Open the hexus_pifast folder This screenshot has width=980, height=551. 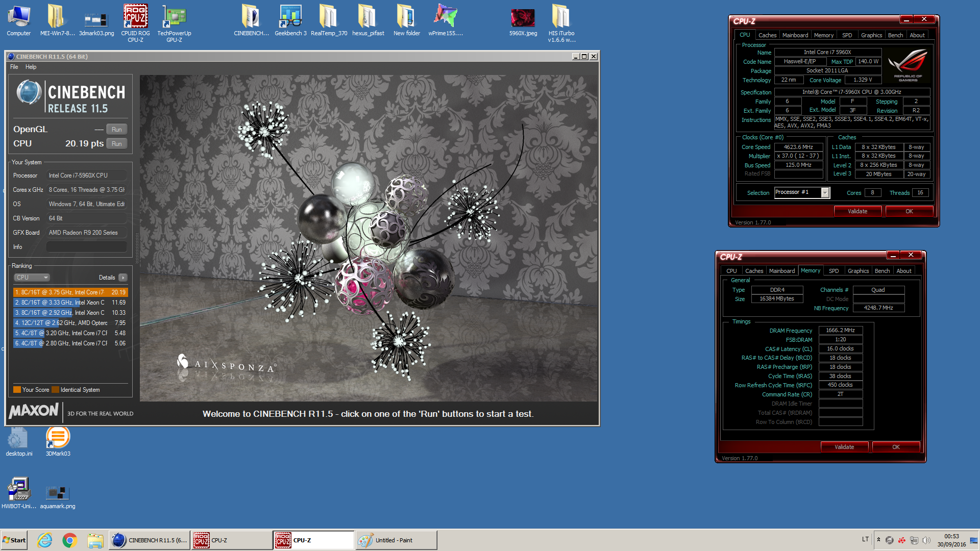[x=368, y=20]
